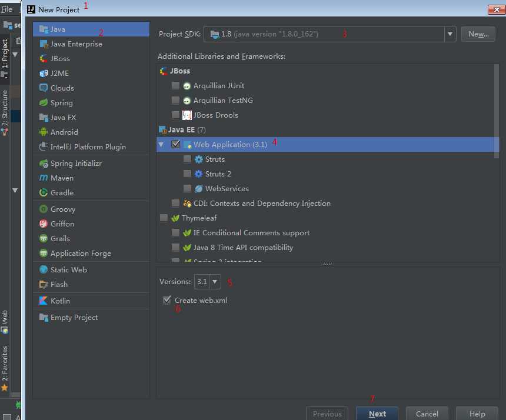Image resolution: width=506 pixels, height=420 pixels.
Task: Click the splitter handle below frameworks list
Action: [x=327, y=264]
